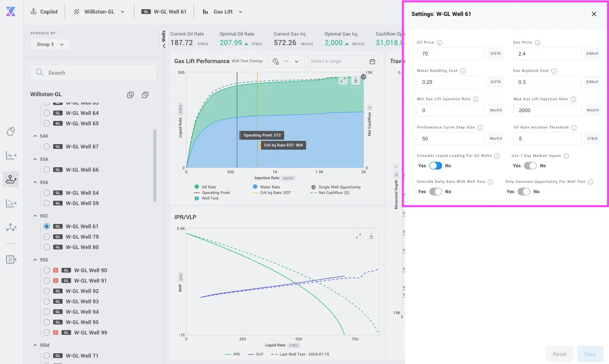Collapse the 95G well group
This screenshot has height=364, width=609.
[x=35, y=260]
